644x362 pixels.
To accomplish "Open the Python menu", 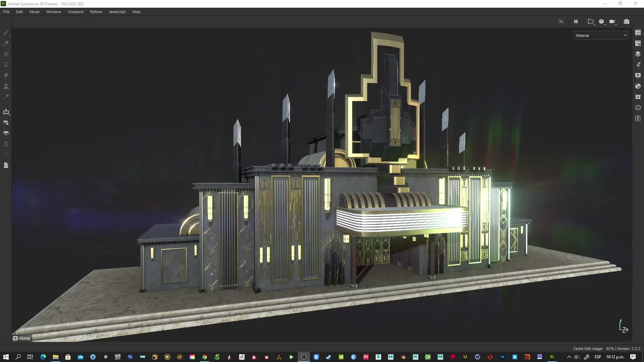I will coord(96,11).
